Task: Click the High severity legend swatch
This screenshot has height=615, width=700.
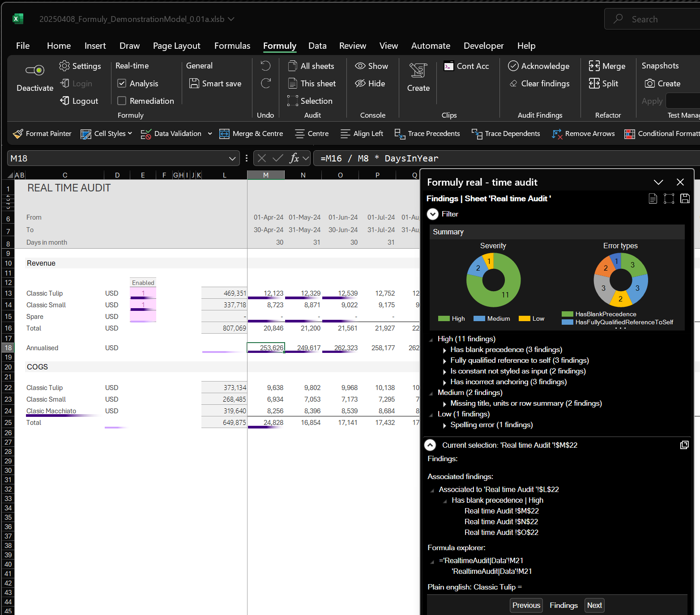Action: (444, 318)
